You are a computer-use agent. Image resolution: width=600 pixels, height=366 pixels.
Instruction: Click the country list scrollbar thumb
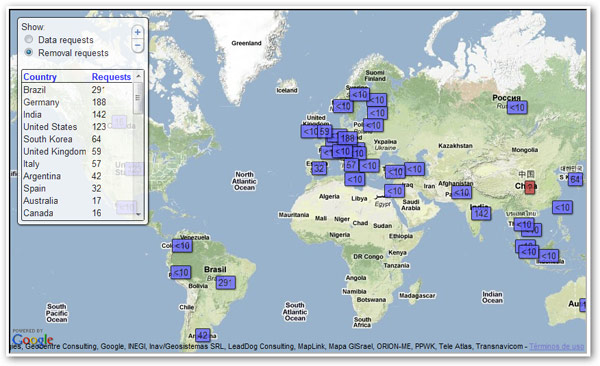coord(139,98)
